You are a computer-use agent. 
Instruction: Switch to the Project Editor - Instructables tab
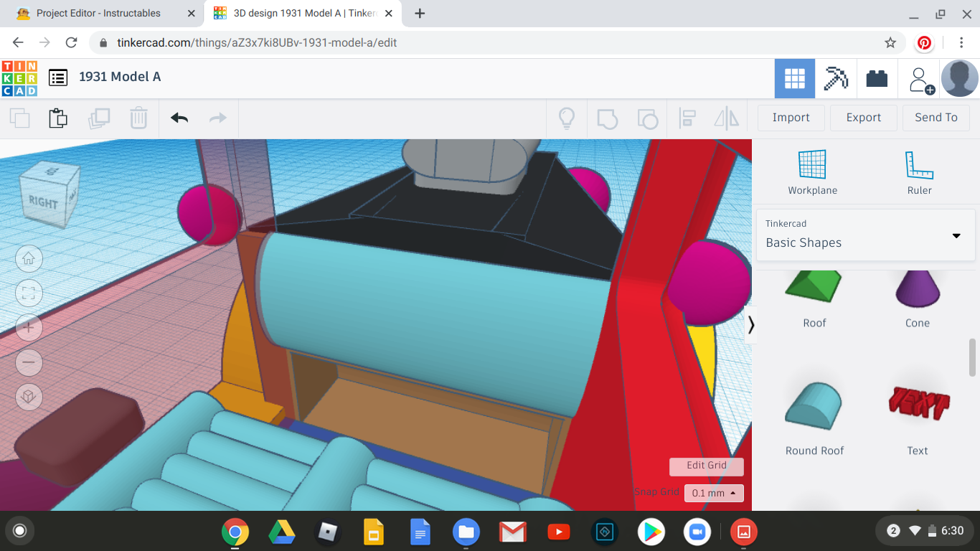(100, 13)
